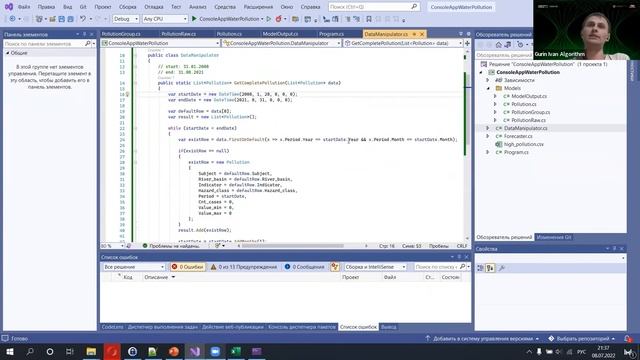Select ModelOutput.cs in Solution Explorer
640x360 pixels.
pos(529,96)
